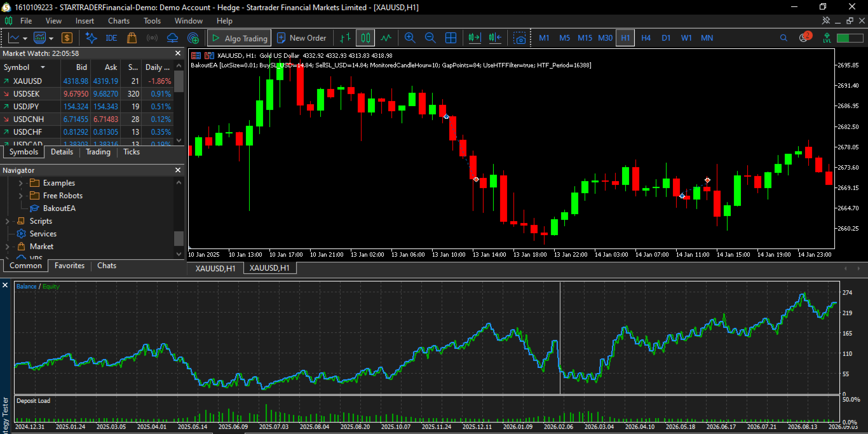The width and height of the screenshot is (868, 434).
Task: Open the Charts menu
Action: pos(119,21)
